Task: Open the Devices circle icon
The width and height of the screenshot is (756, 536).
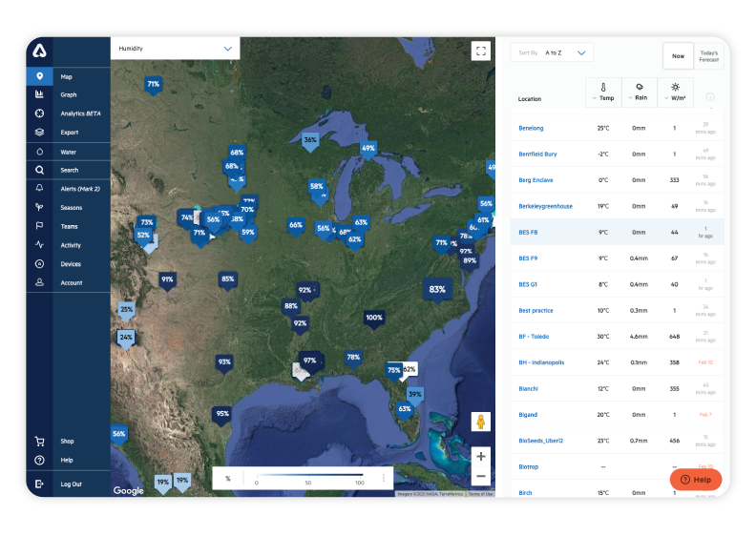Action: coord(39,263)
